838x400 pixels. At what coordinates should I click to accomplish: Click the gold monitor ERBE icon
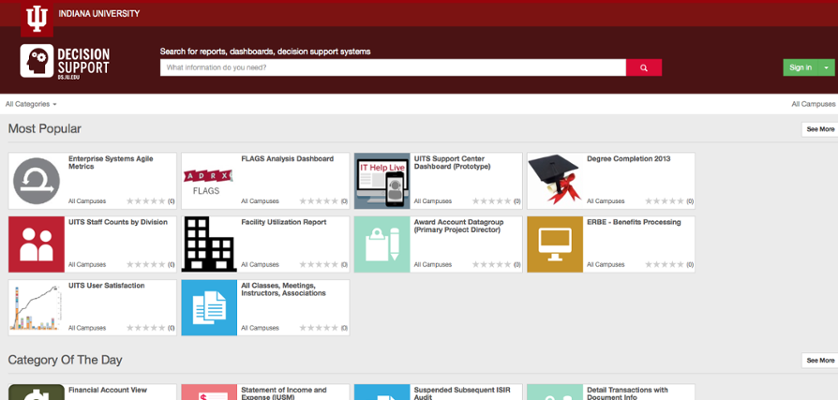[555, 244]
